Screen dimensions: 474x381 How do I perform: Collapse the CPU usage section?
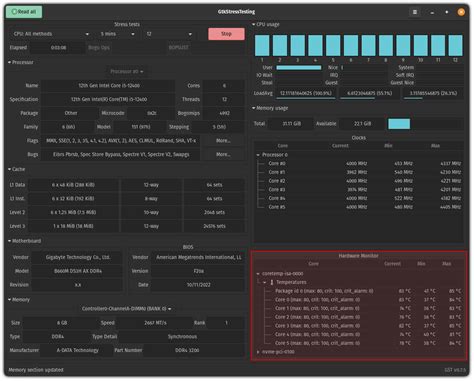tap(266, 24)
